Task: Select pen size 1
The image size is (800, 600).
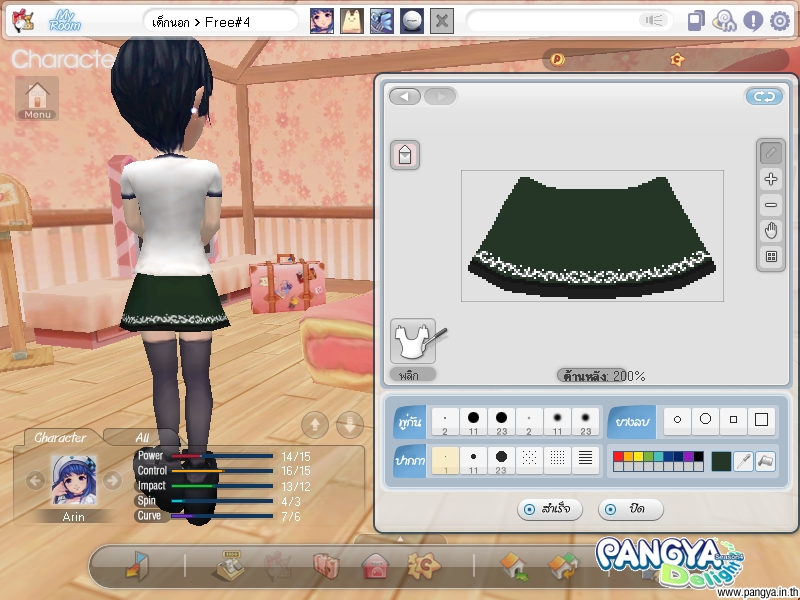Action: point(445,461)
